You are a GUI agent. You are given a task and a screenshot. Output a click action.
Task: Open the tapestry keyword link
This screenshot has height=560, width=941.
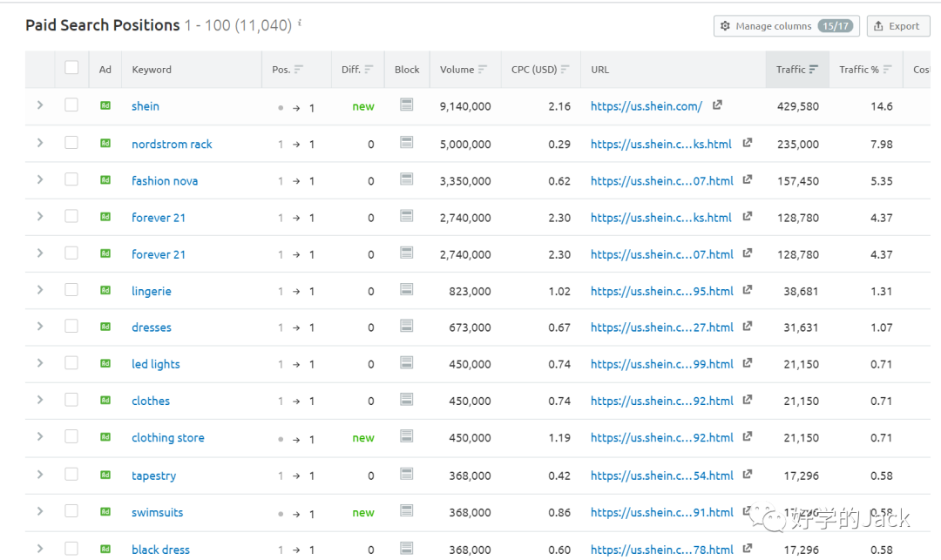[153, 476]
